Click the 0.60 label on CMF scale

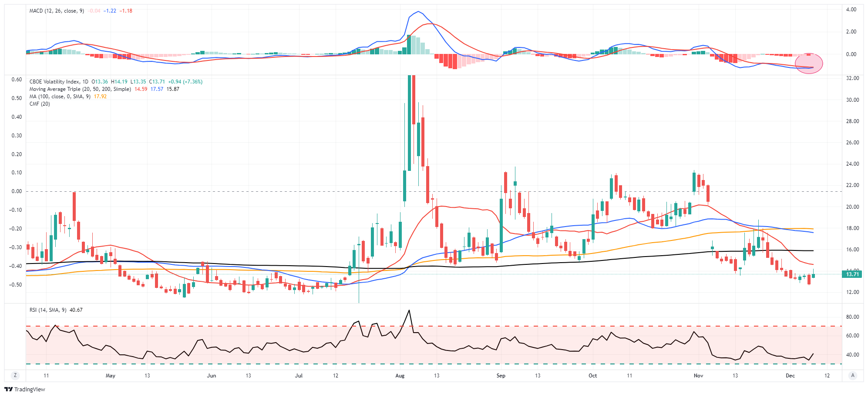click(x=17, y=80)
